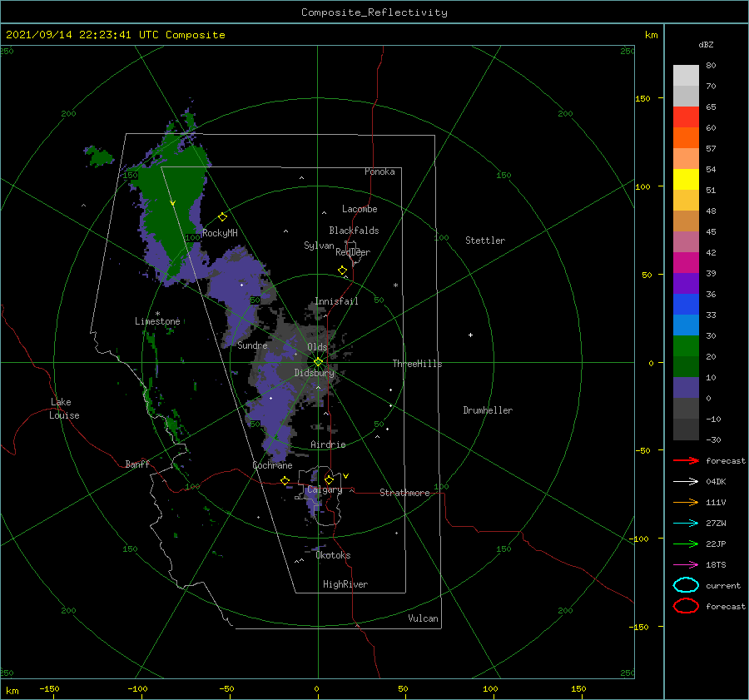Click the asterisk marker east of Innisfail
Viewport: 749px width, 700px height.
tap(395, 285)
